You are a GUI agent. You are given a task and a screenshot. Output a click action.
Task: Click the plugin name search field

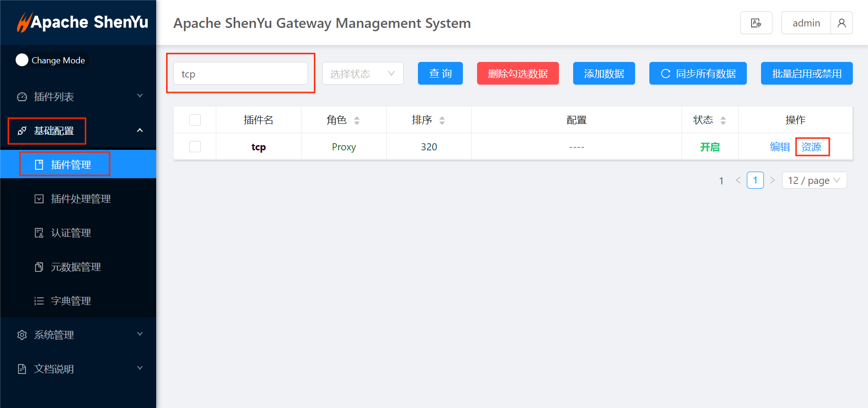coord(240,74)
